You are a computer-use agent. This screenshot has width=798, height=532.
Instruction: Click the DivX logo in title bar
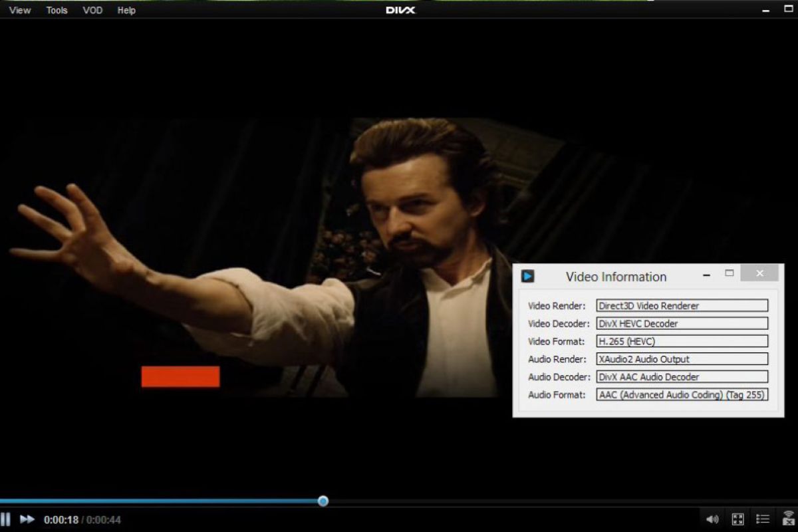[x=400, y=10]
